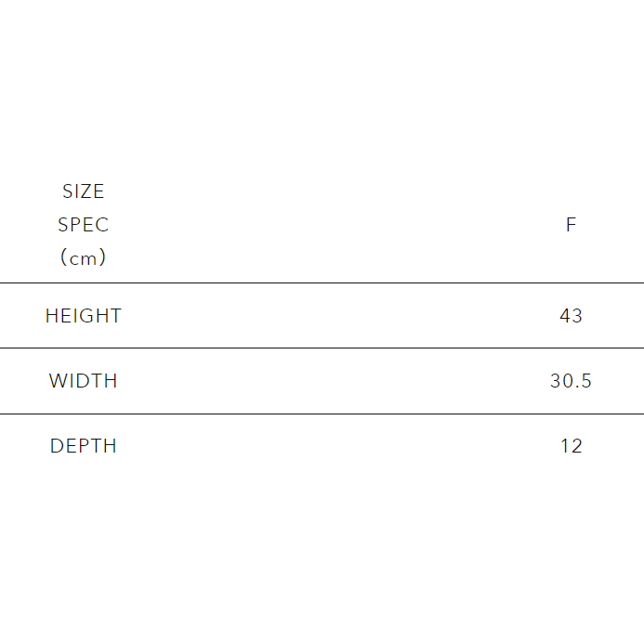The width and height of the screenshot is (644, 644).
Task: Click the divider line below the header row
Action: point(322,283)
